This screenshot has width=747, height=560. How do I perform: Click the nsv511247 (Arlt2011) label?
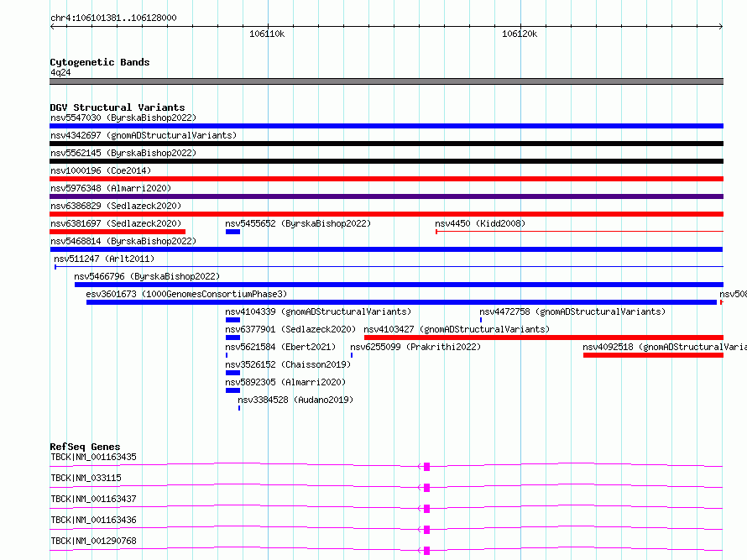[104, 259]
